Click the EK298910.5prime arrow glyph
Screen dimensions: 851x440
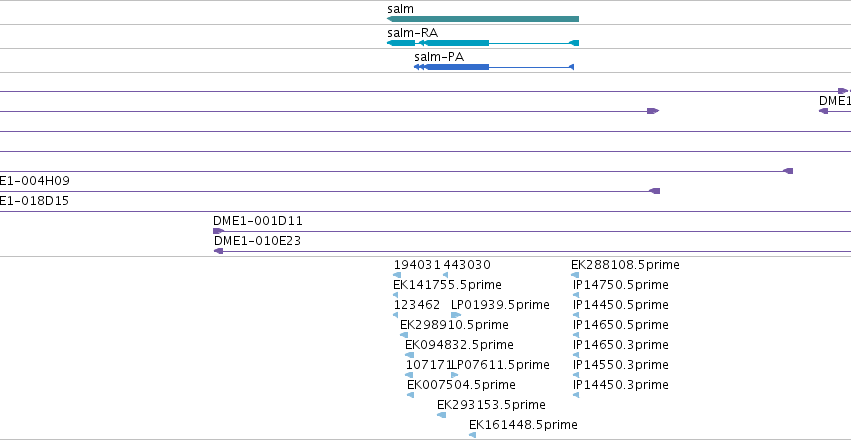click(x=404, y=335)
